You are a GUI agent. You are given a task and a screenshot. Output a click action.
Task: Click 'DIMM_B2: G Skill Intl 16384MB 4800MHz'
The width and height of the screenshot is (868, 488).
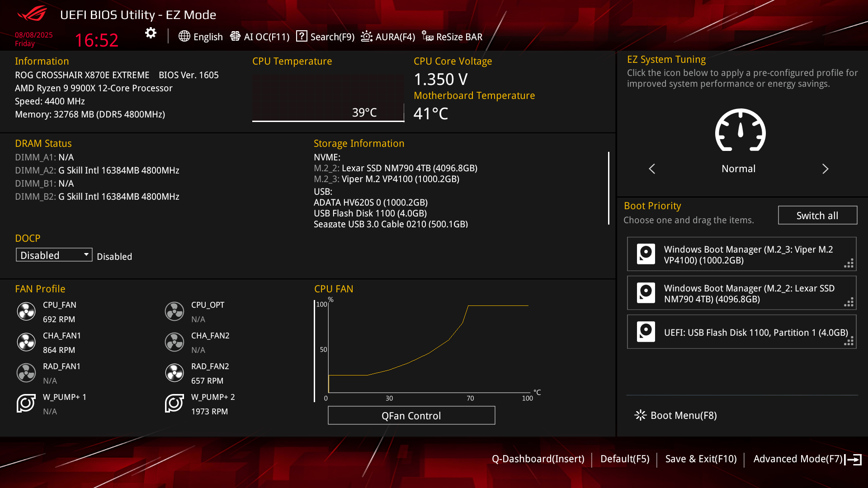pos(97,197)
